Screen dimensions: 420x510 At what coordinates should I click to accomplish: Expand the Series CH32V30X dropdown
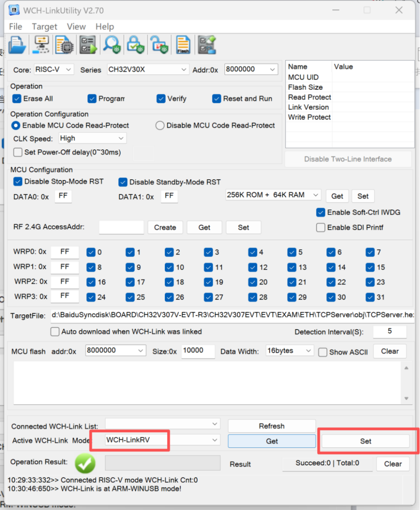coord(148,70)
